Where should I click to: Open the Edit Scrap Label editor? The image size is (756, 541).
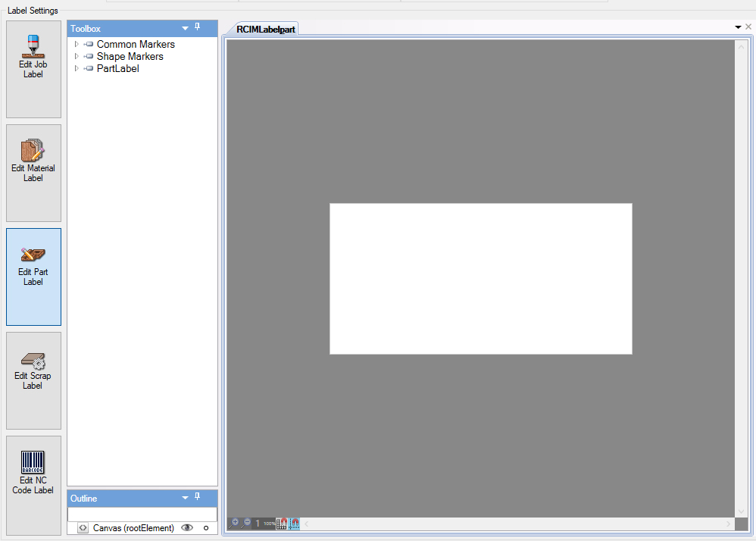click(x=33, y=380)
